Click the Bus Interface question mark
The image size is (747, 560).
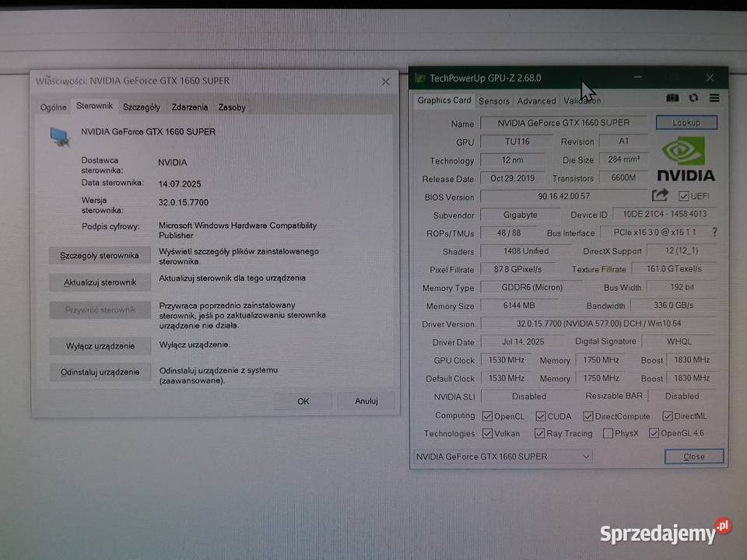pos(714,232)
